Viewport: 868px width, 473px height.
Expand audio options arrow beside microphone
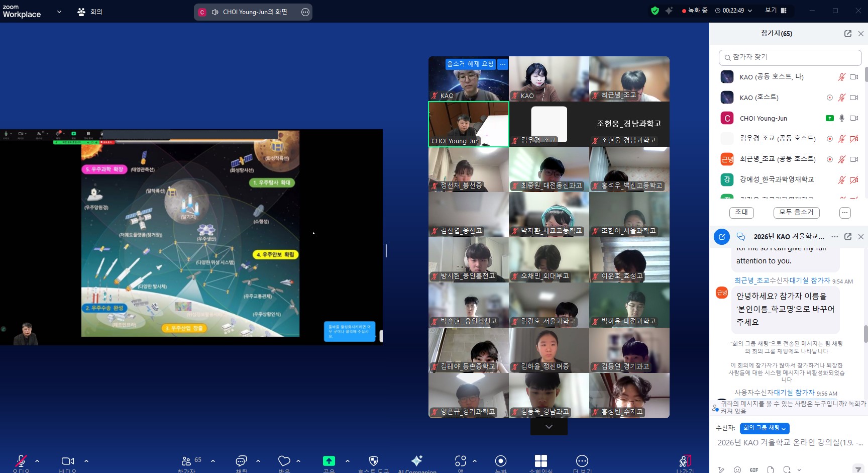pos(37,460)
